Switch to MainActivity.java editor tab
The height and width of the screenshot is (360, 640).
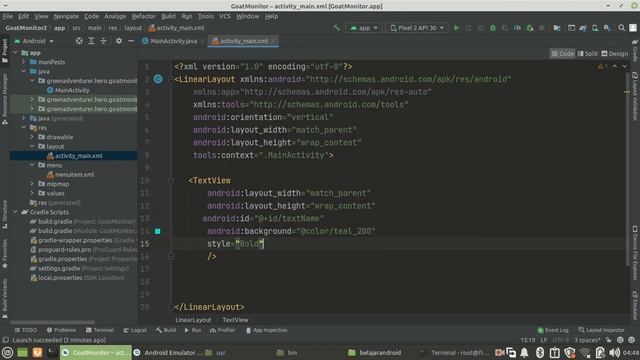(173, 41)
